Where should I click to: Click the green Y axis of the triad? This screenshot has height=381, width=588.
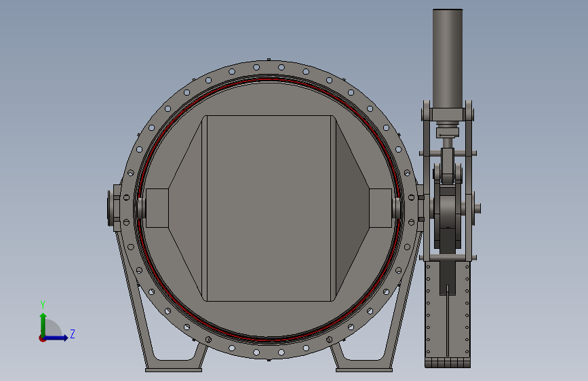point(43,324)
